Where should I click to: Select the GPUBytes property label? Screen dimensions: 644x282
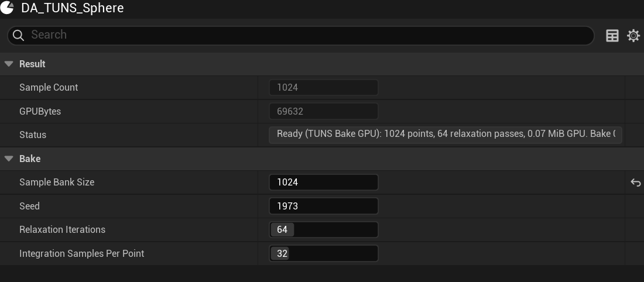pos(40,111)
